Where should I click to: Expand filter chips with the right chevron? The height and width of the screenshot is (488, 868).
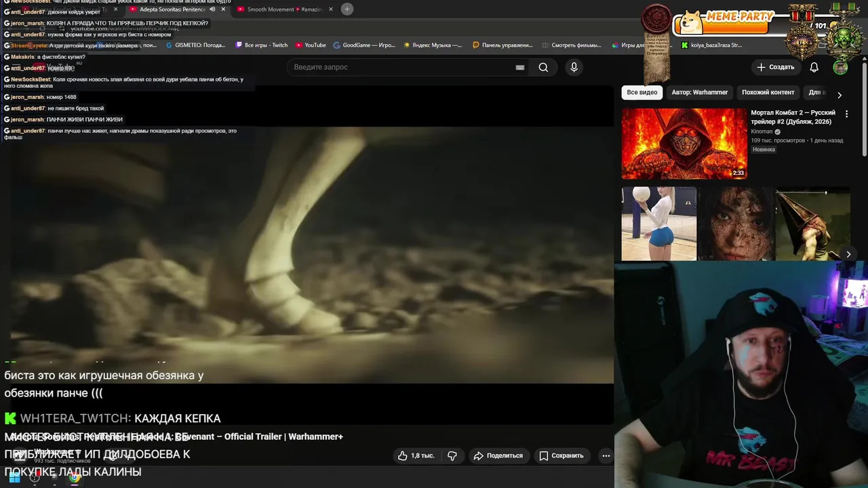(840, 95)
